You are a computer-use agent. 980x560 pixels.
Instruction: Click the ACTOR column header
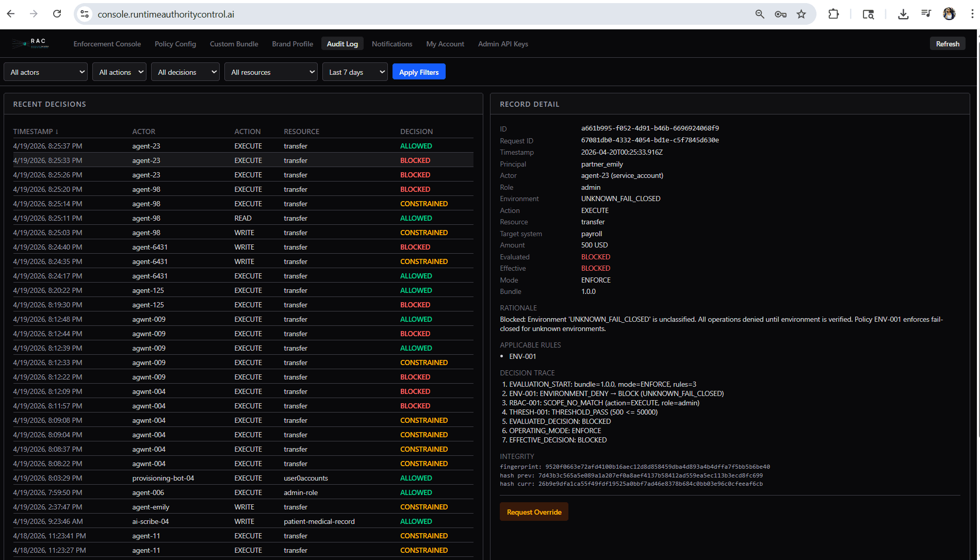point(143,131)
